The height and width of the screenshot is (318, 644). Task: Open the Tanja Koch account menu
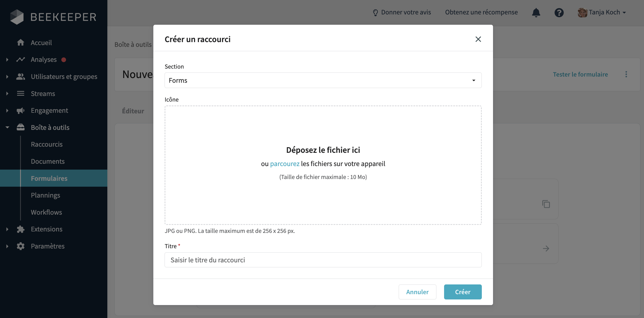602,12
